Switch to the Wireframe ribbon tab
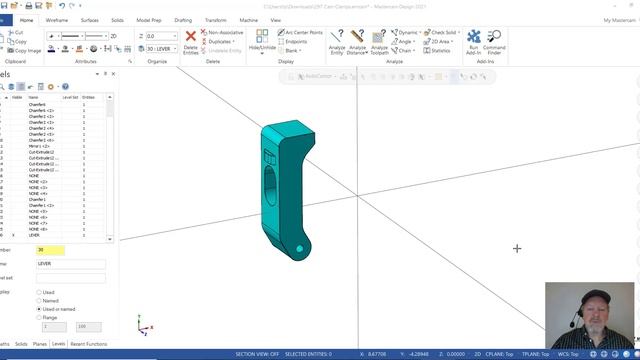The image size is (640, 360). [x=57, y=20]
